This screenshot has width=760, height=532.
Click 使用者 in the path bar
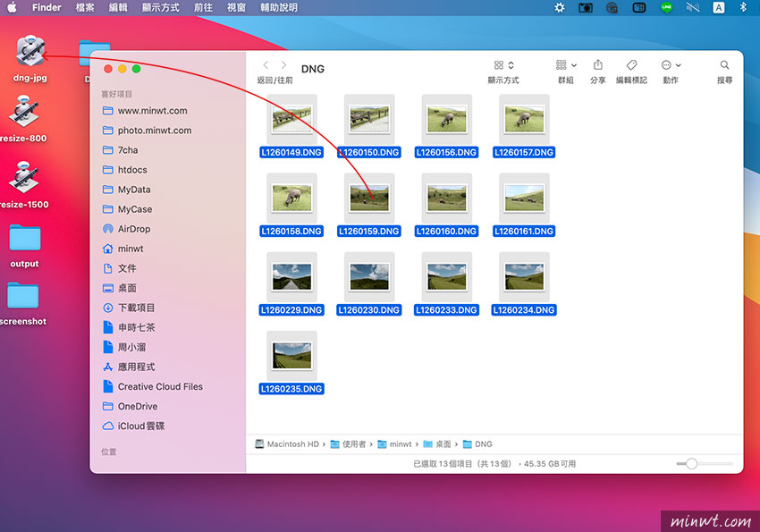point(348,443)
